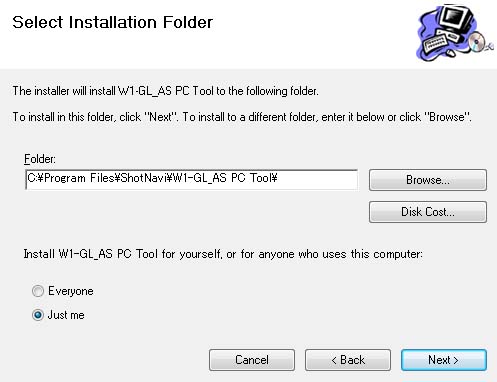497x382 pixels.
Task: Click the monitor in the installer graphic
Action: click(457, 19)
